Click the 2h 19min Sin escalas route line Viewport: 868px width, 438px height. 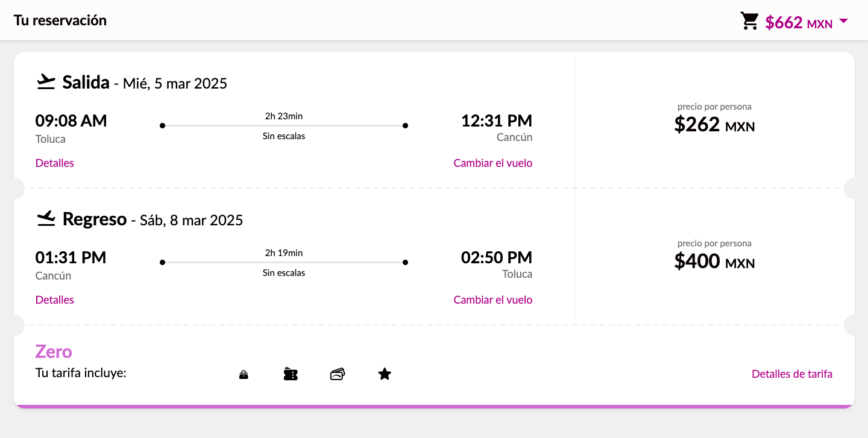[x=284, y=262]
